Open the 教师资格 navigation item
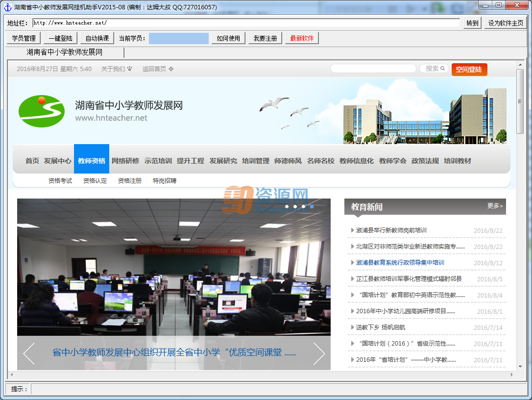Screen dimensions: 532x400 click(x=92, y=159)
